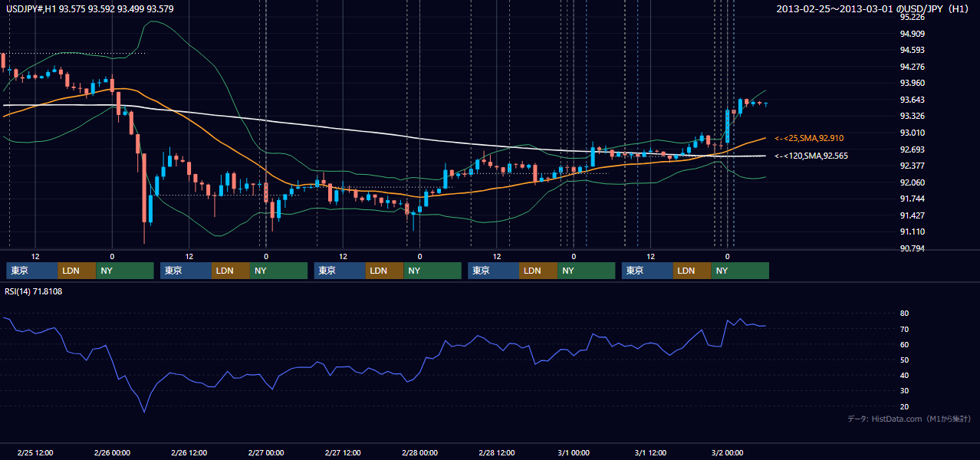Click the 東京 session block above 2/28 12:00
This screenshot has height=460, width=980.
[x=494, y=271]
